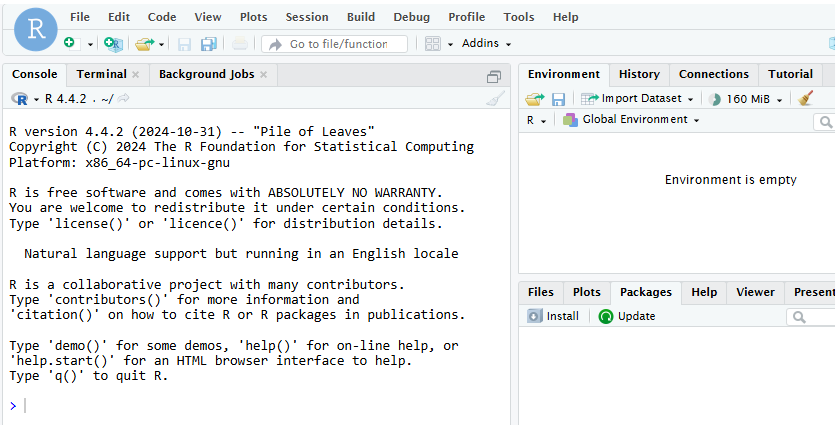Screen dimensions: 838x427
Task: Click the Open File folder icon
Action: point(144,44)
